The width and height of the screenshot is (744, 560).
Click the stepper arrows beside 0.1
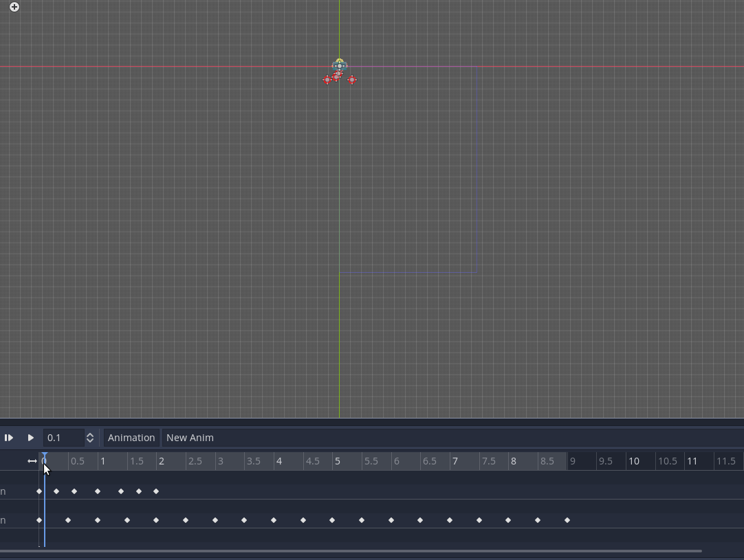(89, 438)
